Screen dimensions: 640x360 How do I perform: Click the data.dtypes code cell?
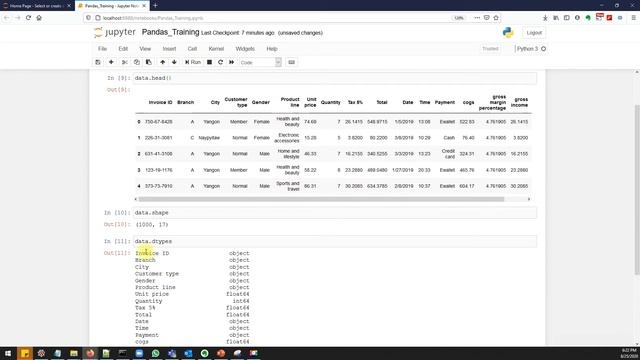pos(335,241)
